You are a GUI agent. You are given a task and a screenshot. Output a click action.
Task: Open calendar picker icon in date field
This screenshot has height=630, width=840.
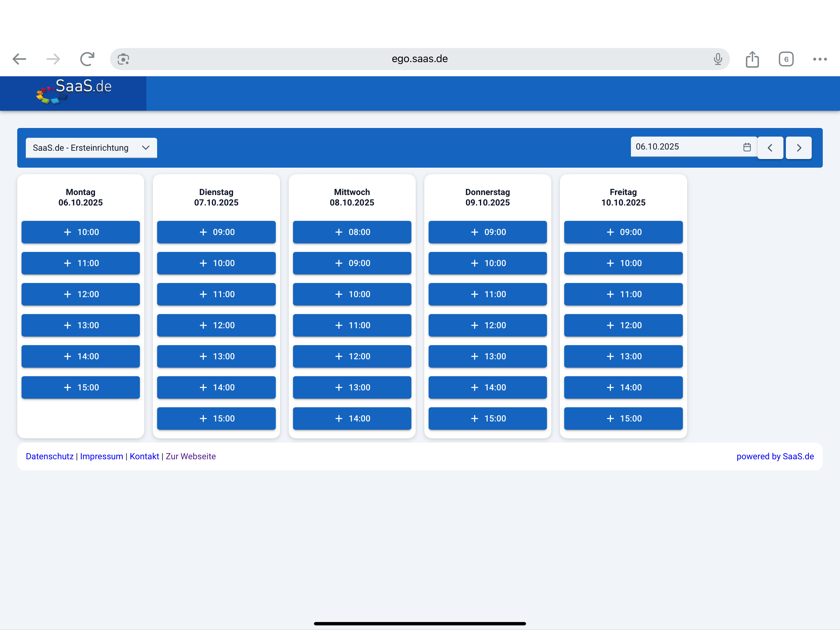click(747, 147)
